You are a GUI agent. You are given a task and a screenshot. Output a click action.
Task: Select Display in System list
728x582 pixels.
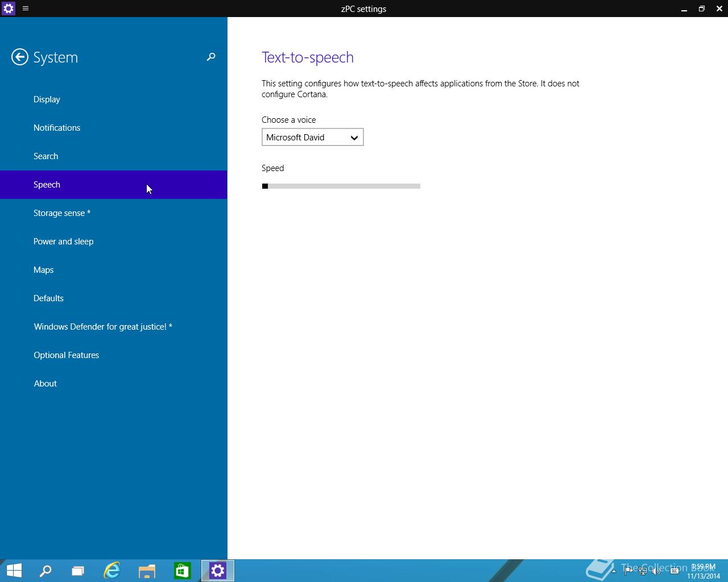click(x=114, y=99)
